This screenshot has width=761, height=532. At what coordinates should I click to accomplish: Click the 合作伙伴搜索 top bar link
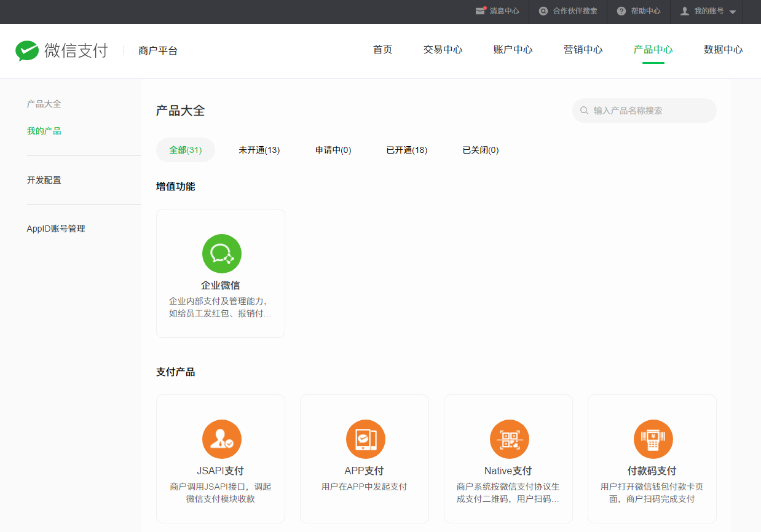(x=575, y=11)
